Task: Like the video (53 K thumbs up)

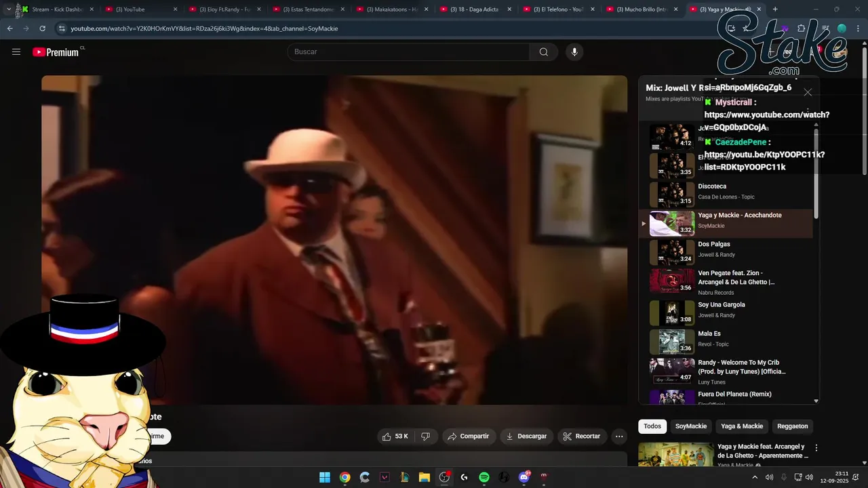Action: coord(395,436)
